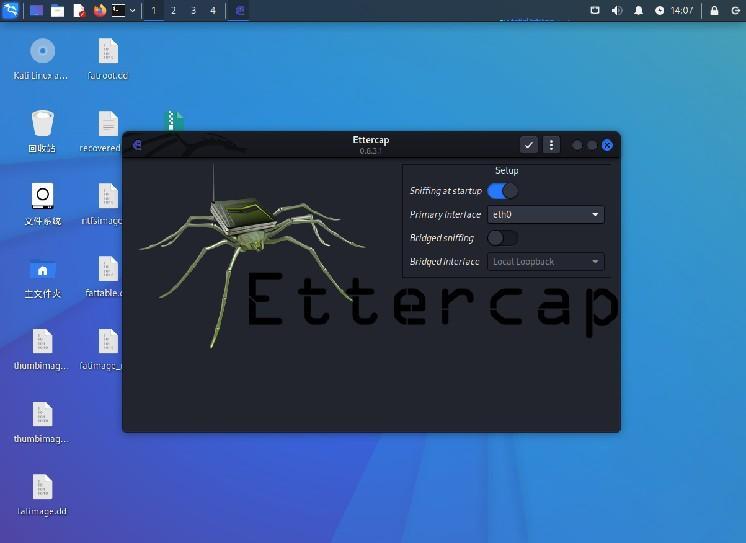Viewport: 746px width, 543px height.
Task: Click the Setup heading in Ettercap
Action: click(507, 170)
